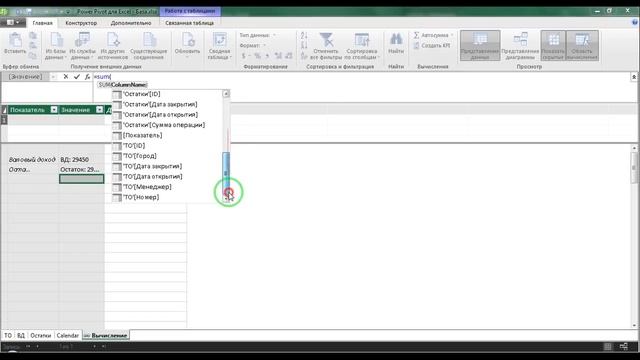
Task: Click increase decimal places icon
Action: (x=278, y=56)
